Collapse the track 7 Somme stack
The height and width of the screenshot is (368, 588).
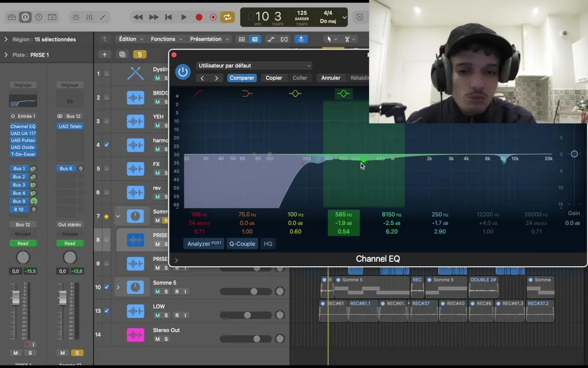118,216
